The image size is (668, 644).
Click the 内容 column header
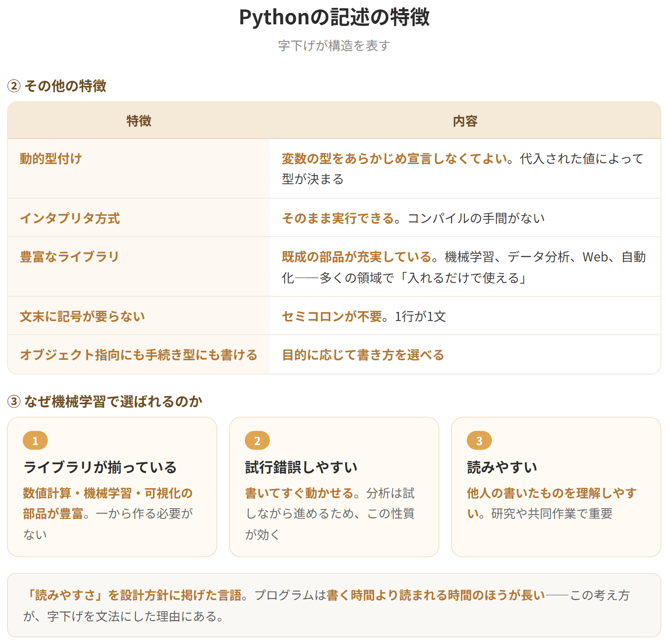click(x=465, y=121)
